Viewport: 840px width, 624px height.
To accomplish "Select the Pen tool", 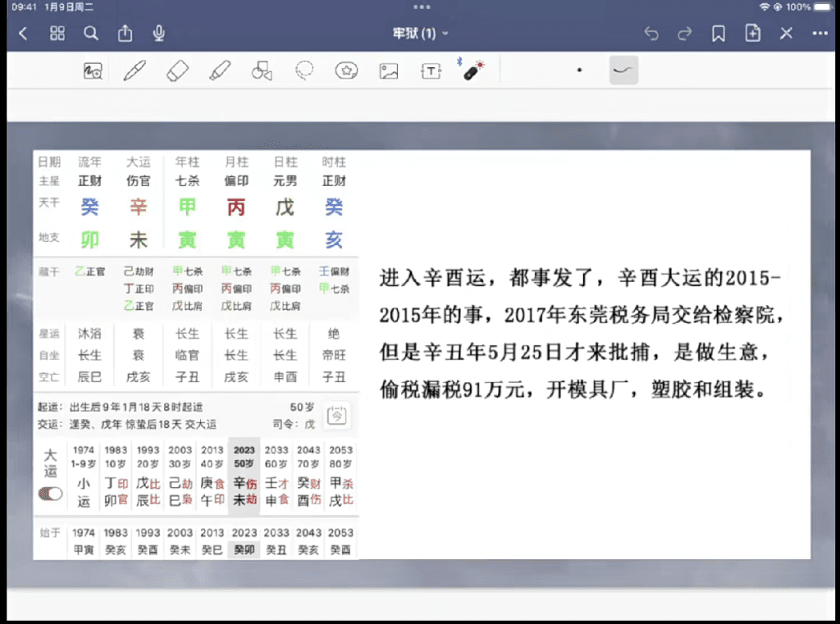I will (x=134, y=71).
